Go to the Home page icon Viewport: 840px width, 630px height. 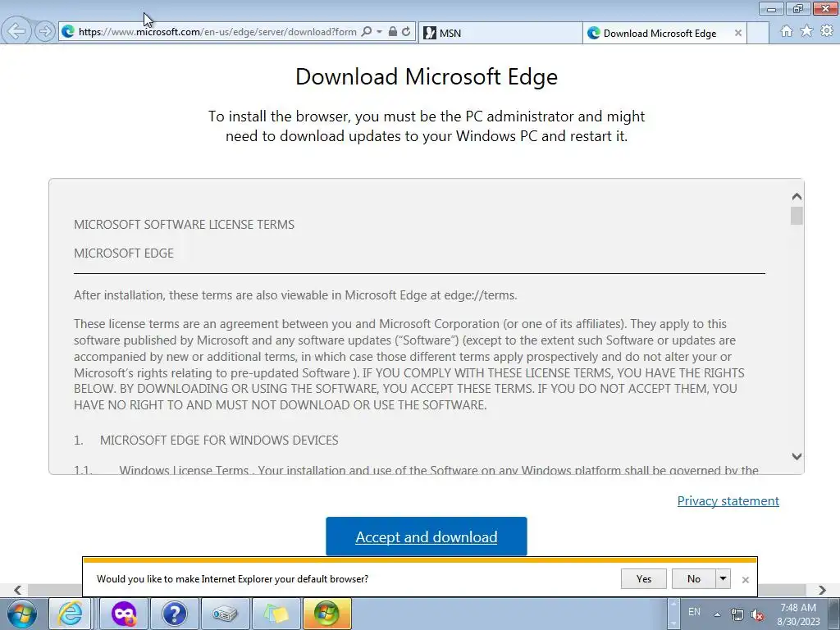click(787, 31)
